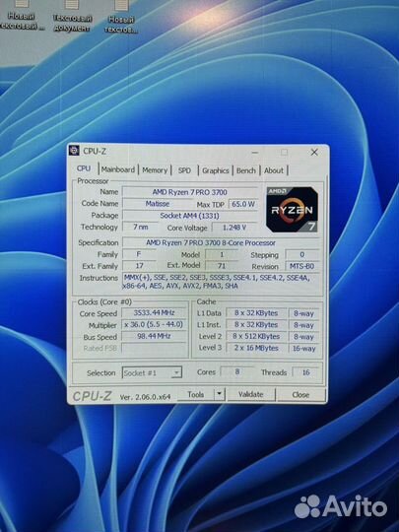Viewport: 399px width, 532px height.
Task: Open the Socket #1 selection dropdown
Action: pos(152,372)
